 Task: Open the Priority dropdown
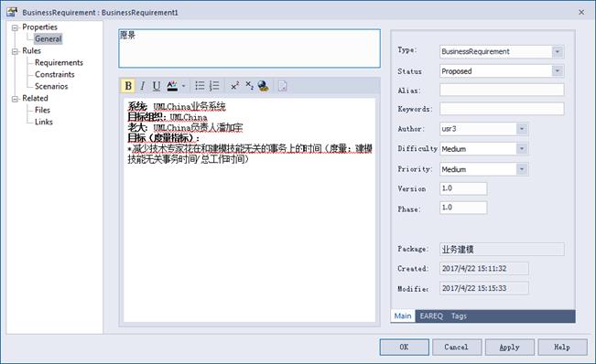[x=522, y=169]
